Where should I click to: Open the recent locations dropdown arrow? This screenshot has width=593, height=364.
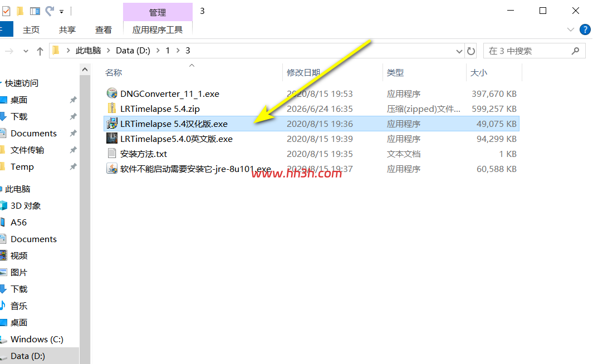(26, 51)
